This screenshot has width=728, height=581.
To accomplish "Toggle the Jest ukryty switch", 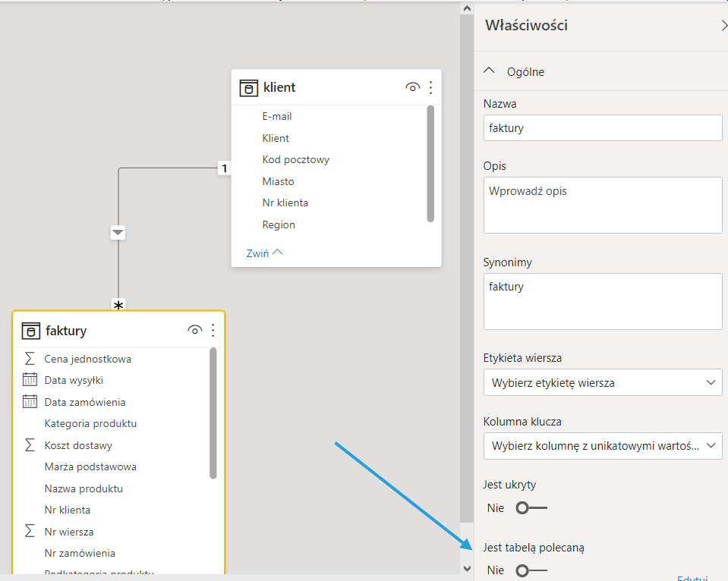I will click(x=530, y=508).
